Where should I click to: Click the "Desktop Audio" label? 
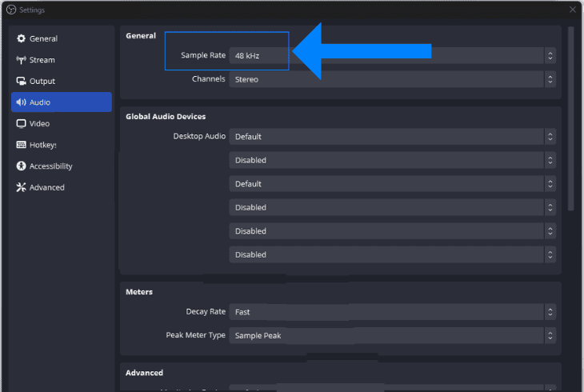199,136
